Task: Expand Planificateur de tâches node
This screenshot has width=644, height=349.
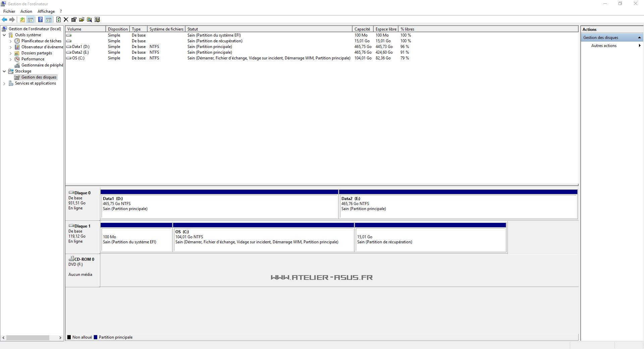Action: 10,41
